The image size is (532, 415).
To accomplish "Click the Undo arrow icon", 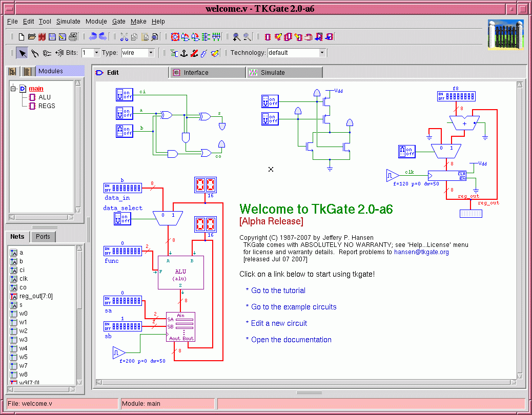I will (x=92, y=36).
